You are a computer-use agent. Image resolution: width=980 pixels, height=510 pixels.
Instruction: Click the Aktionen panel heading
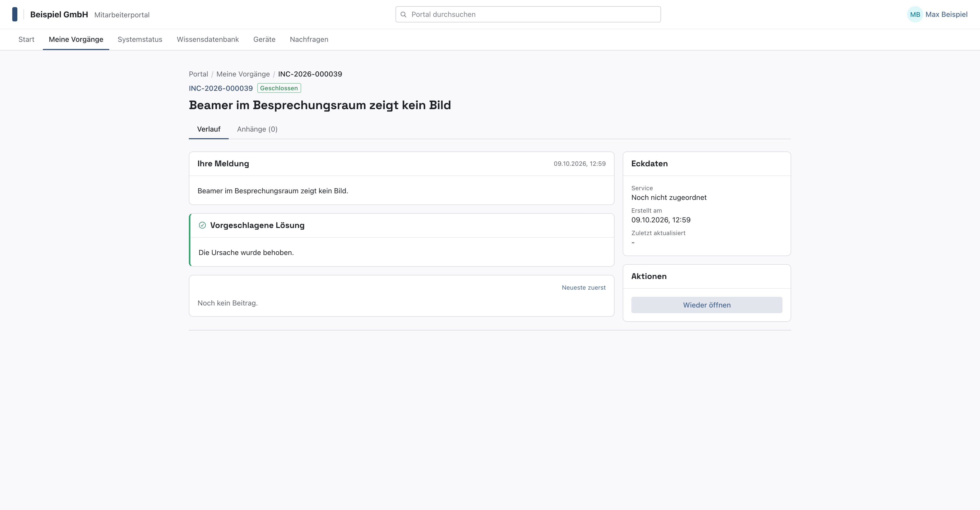[649, 276]
